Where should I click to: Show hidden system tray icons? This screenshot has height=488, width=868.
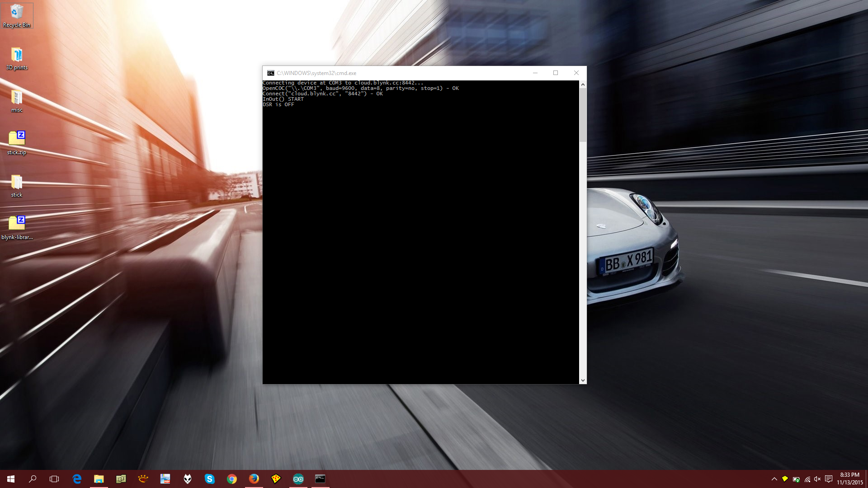774,479
